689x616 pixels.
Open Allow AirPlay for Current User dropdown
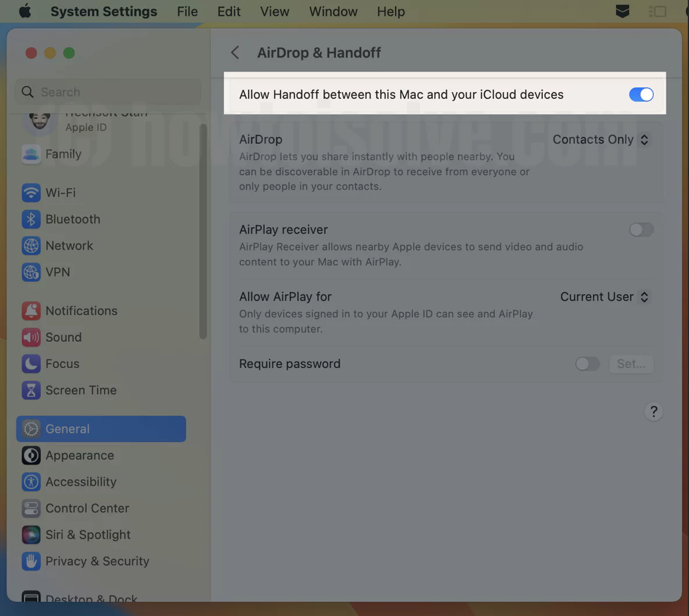click(605, 297)
